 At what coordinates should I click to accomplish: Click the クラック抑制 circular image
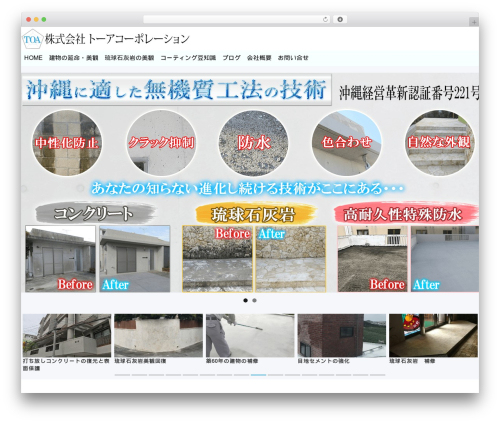(161, 143)
